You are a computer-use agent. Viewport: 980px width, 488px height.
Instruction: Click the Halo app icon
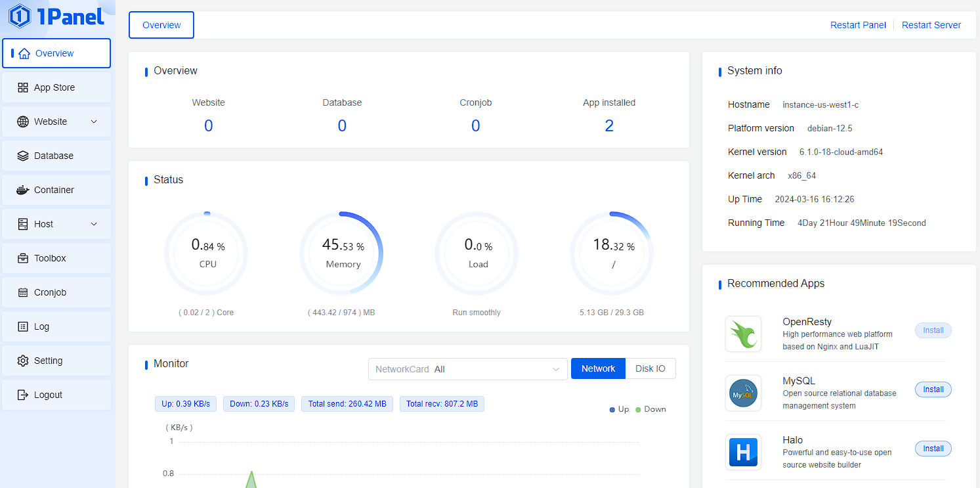tap(743, 452)
